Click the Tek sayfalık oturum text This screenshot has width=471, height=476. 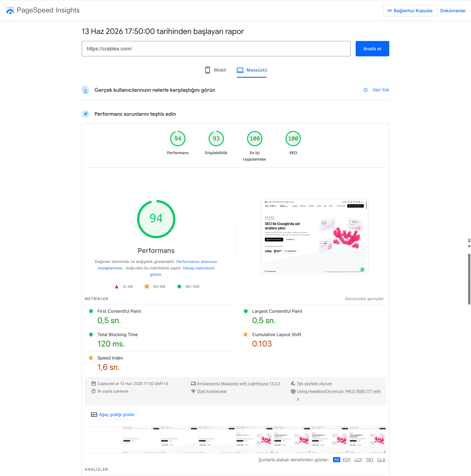314,383
